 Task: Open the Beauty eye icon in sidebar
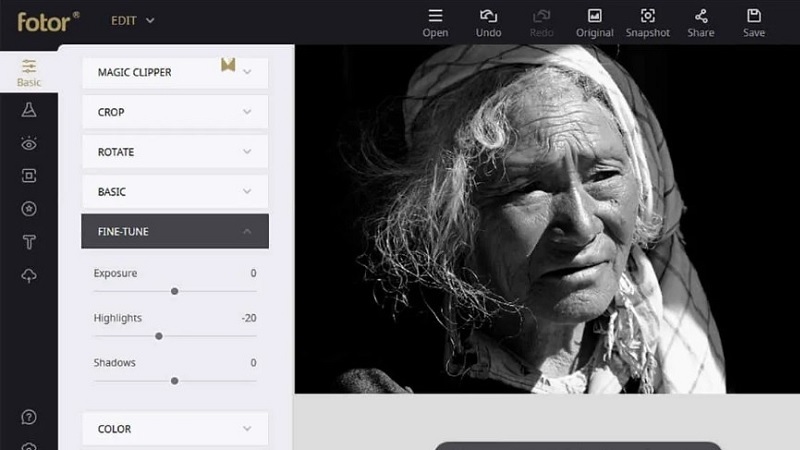(x=29, y=143)
